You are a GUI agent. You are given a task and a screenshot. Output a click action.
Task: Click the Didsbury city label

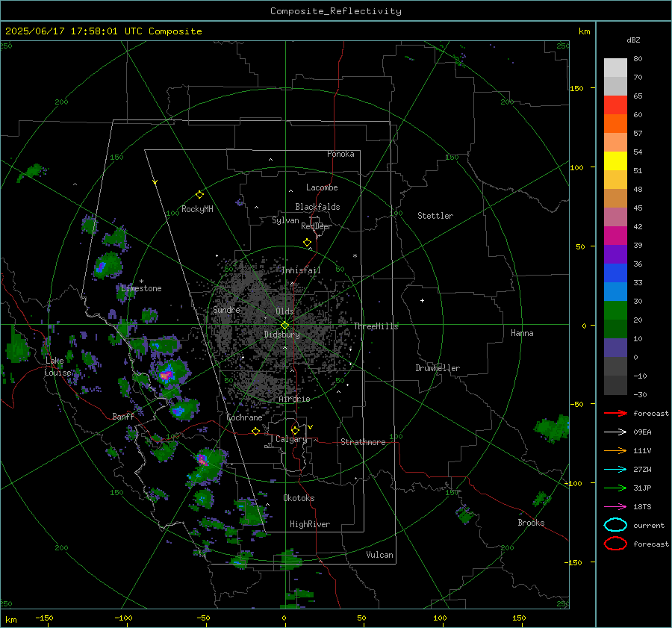pos(281,335)
